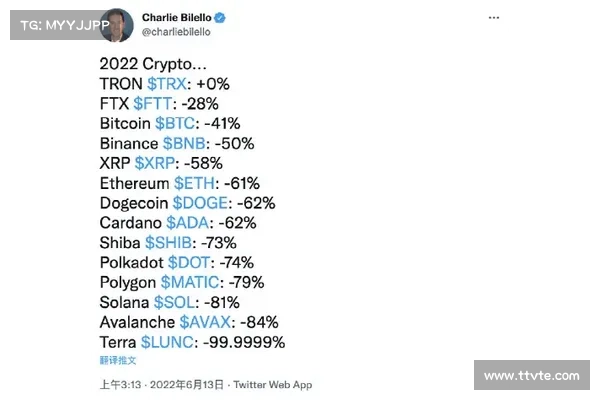Open the $ETH cashtag
The image size is (600, 400).
[194, 183]
